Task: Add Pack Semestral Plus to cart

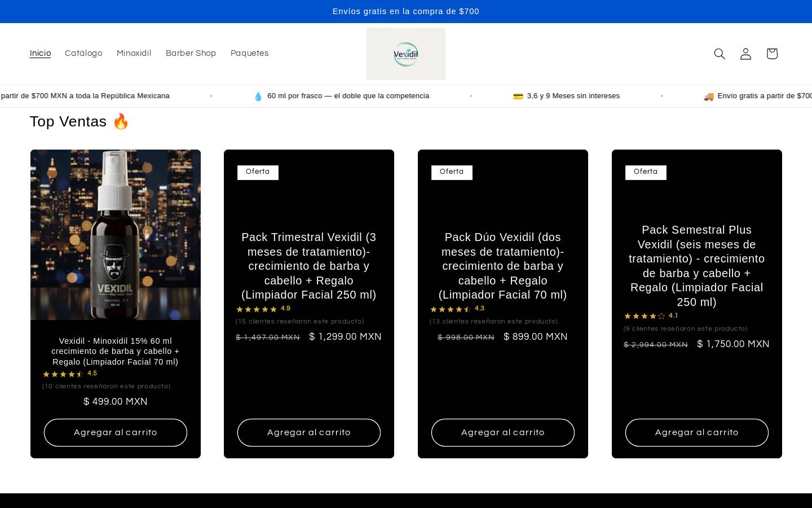Action: pos(697,432)
